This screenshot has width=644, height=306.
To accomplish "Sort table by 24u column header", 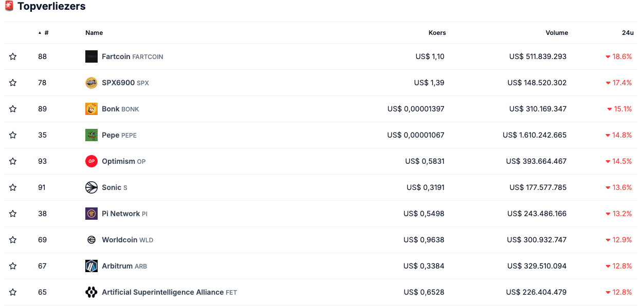I will click(628, 33).
